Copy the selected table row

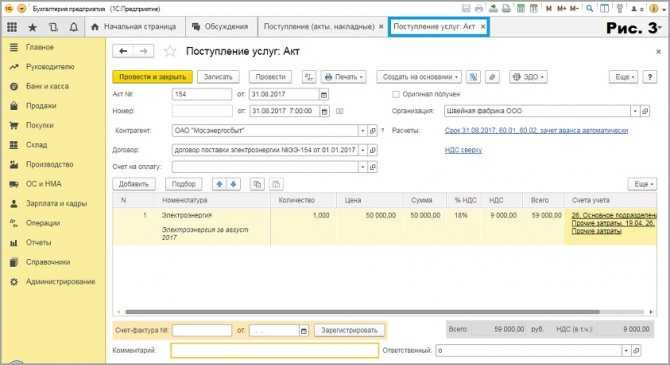257,184
